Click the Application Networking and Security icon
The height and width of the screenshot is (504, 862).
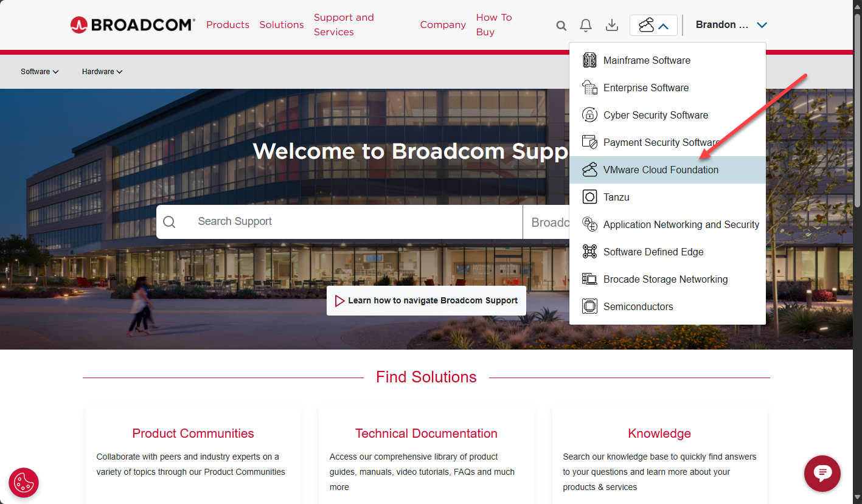click(x=589, y=224)
